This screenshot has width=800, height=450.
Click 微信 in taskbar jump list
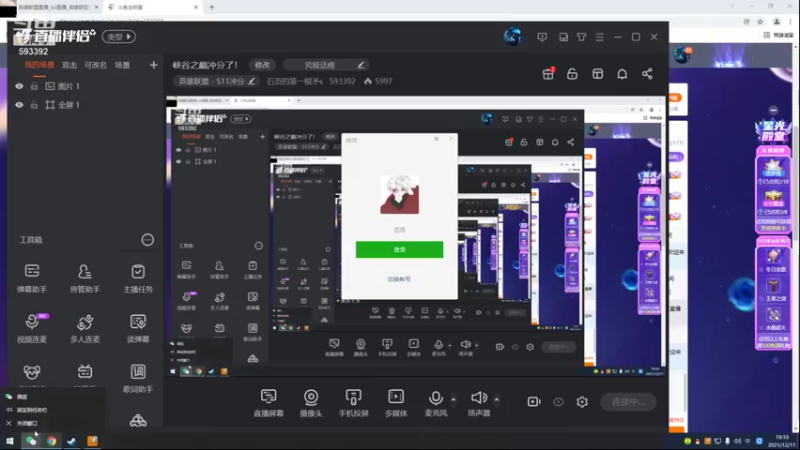coord(22,396)
